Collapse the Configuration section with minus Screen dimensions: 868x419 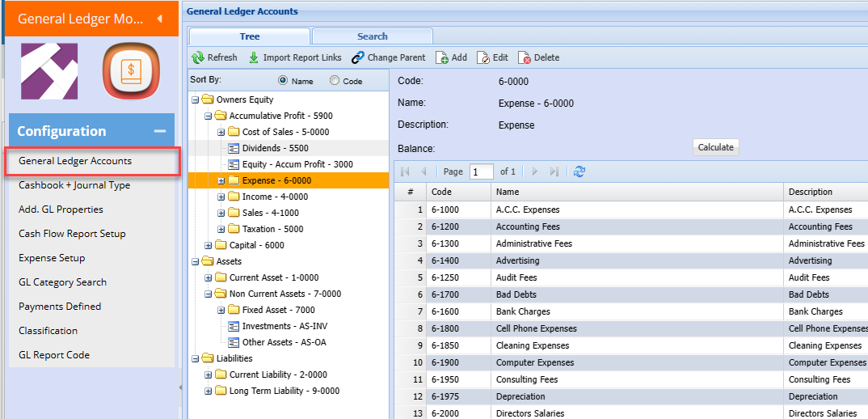tap(160, 131)
